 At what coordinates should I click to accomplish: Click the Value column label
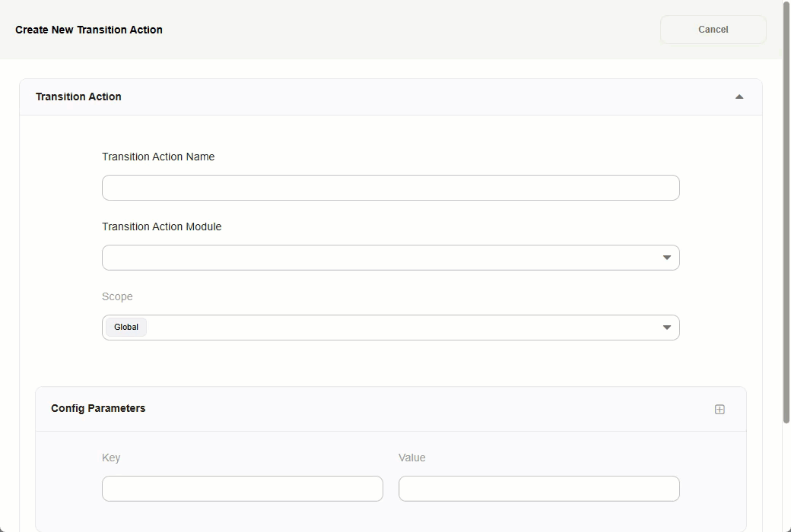pos(411,458)
